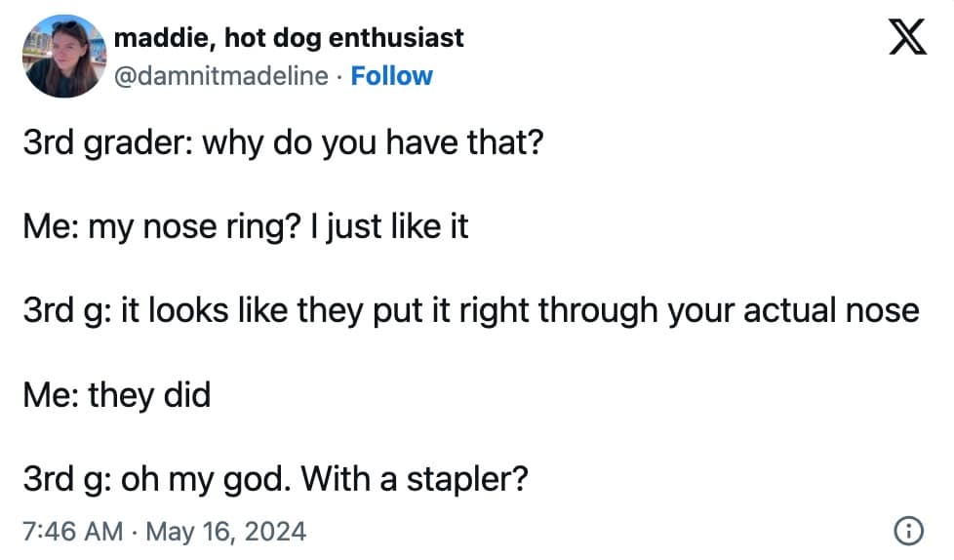The height and width of the screenshot is (560, 954).
Task: Click the words "3rd grader:" in first line
Action: 105,143
